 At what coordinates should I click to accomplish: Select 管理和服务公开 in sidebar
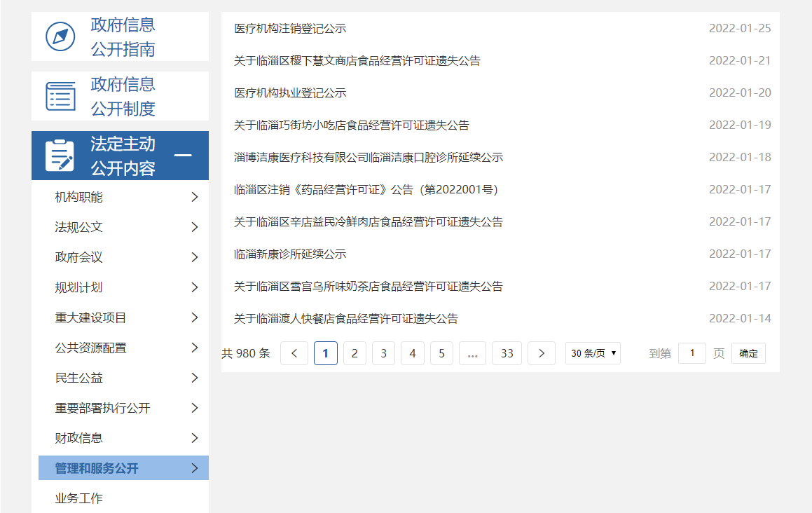[x=97, y=468]
